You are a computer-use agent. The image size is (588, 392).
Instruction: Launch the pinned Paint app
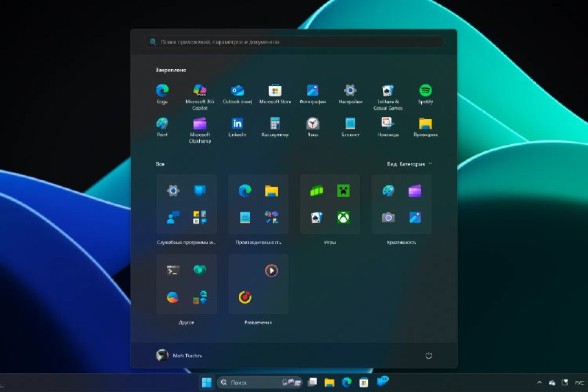point(162,126)
